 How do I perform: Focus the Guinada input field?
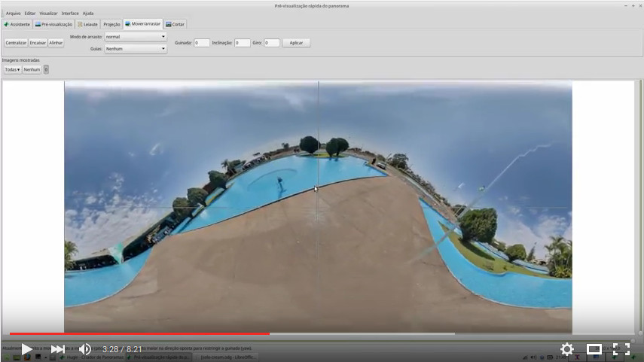tap(201, 43)
